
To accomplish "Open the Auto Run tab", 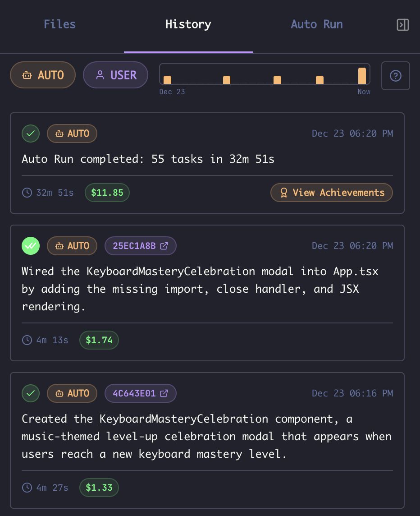I will coord(316,24).
